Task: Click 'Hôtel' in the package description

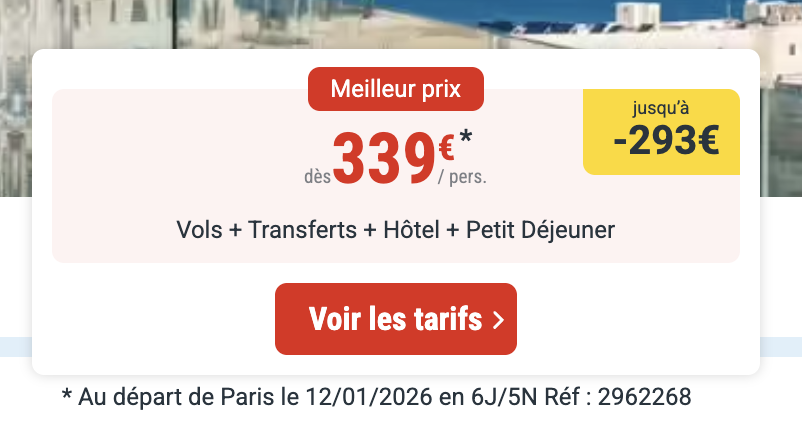Action: coord(411,229)
